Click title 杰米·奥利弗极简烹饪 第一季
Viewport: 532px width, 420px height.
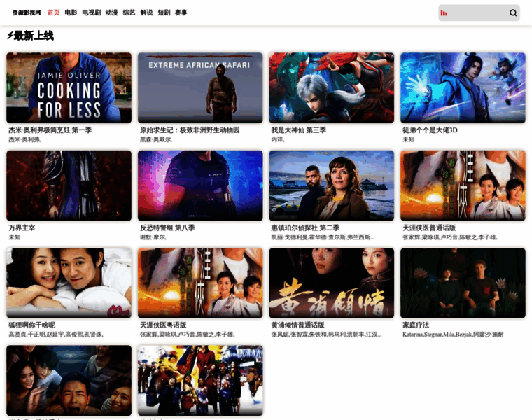[x=50, y=130]
